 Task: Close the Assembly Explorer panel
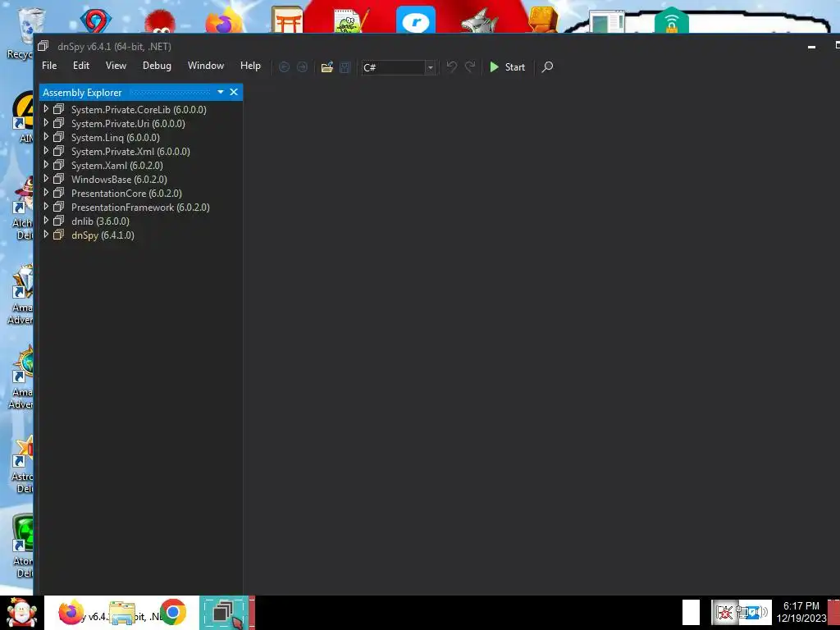coord(234,92)
